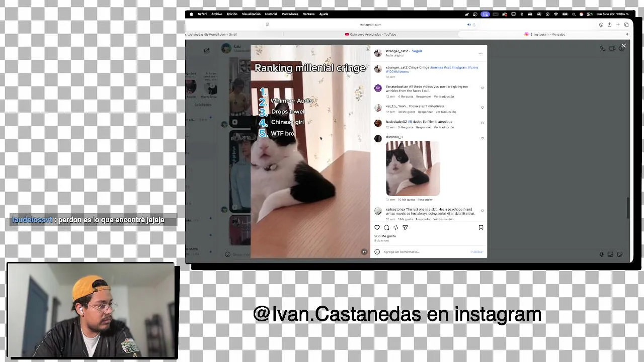Follow stranger_cat2 with the Seguir link
The height and width of the screenshot is (362, 644).
point(417,51)
